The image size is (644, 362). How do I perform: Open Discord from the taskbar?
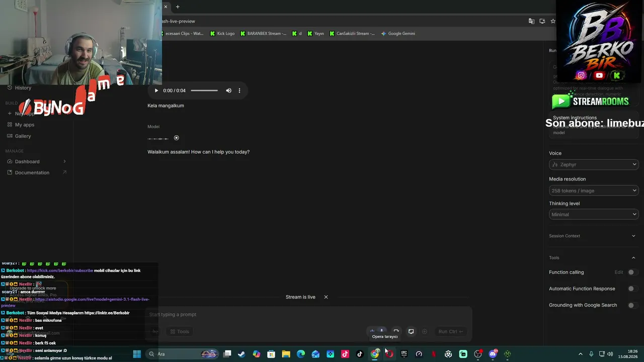pyautogui.click(x=493, y=354)
